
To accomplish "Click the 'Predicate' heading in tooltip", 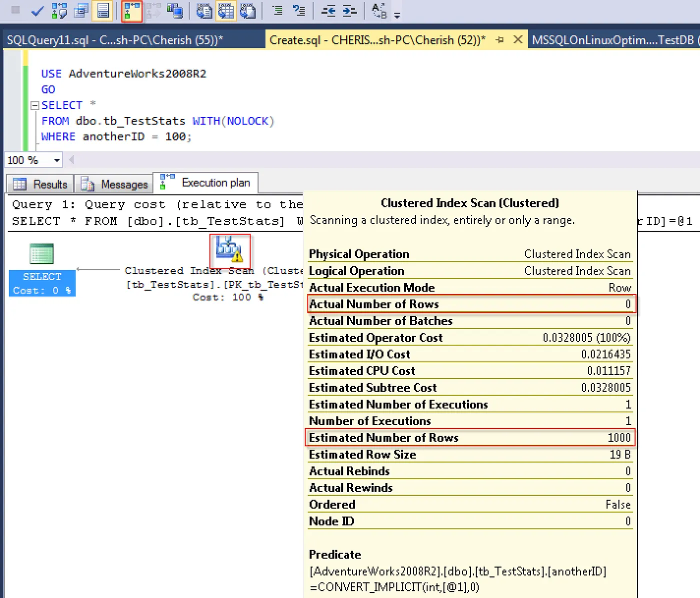I will tap(335, 555).
